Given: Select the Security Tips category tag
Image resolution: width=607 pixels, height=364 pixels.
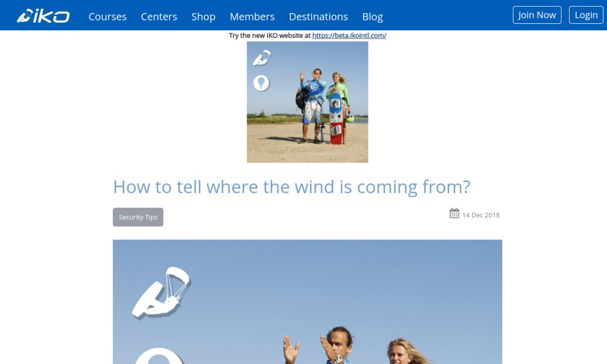Looking at the screenshot, I should pos(138,217).
